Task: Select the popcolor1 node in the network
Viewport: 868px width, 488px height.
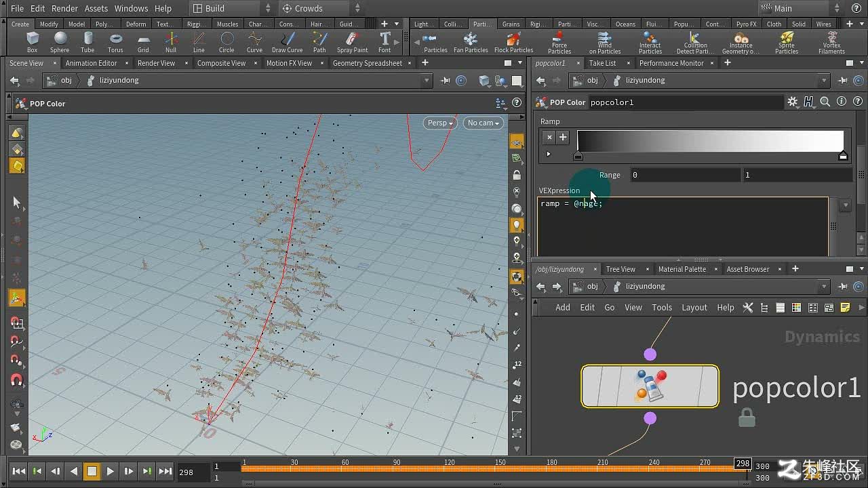Action: (x=650, y=386)
